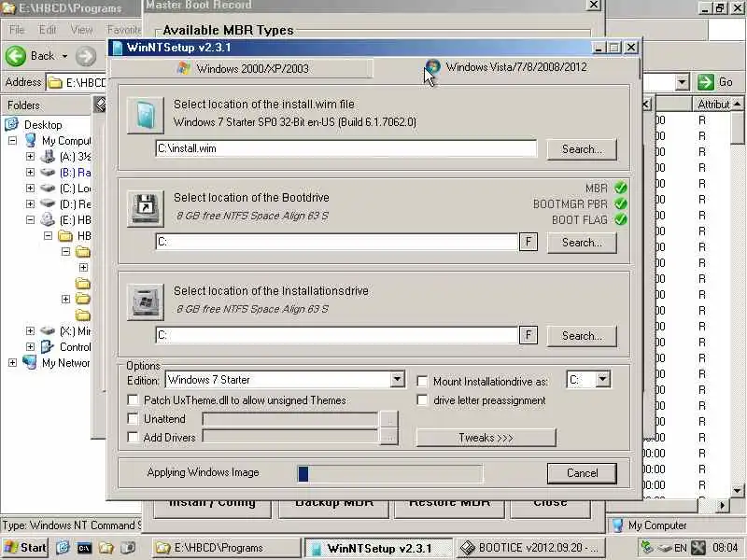Click the MBR green checkmark status icon
This screenshot has width=747, height=560.
pyautogui.click(x=620, y=188)
